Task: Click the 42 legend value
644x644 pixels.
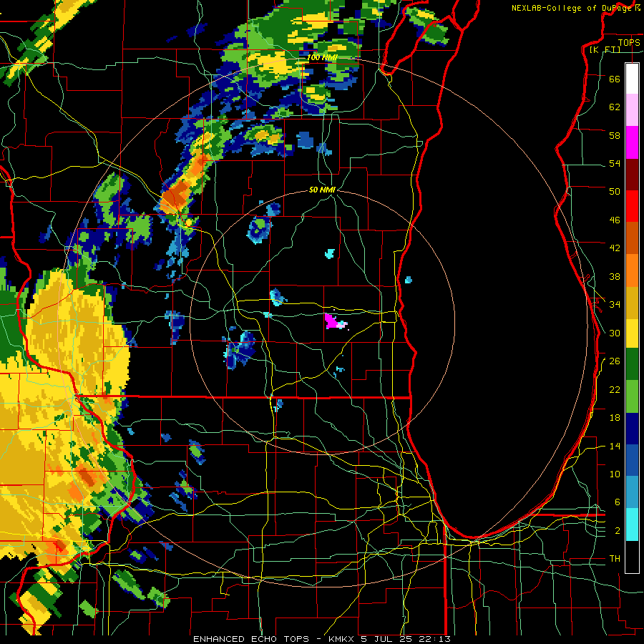Action: [x=615, y=248]
